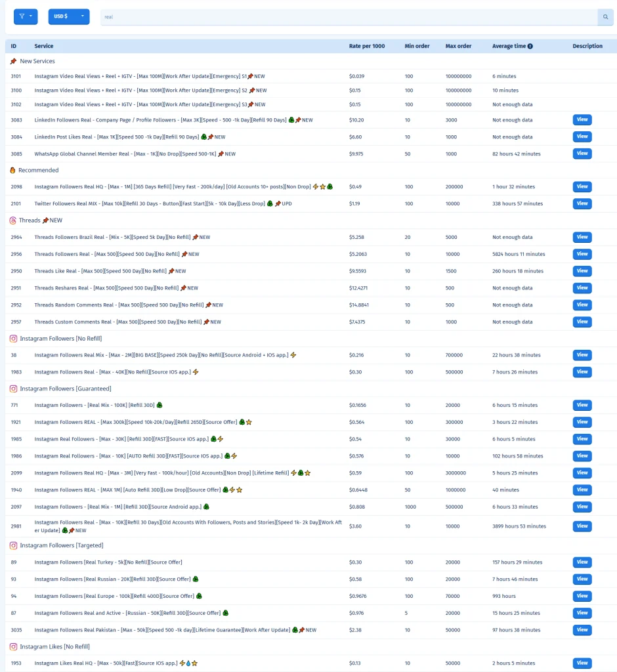
Task: Click Instagram icon beside Likes [No Refill]
Action: [13, 646]
